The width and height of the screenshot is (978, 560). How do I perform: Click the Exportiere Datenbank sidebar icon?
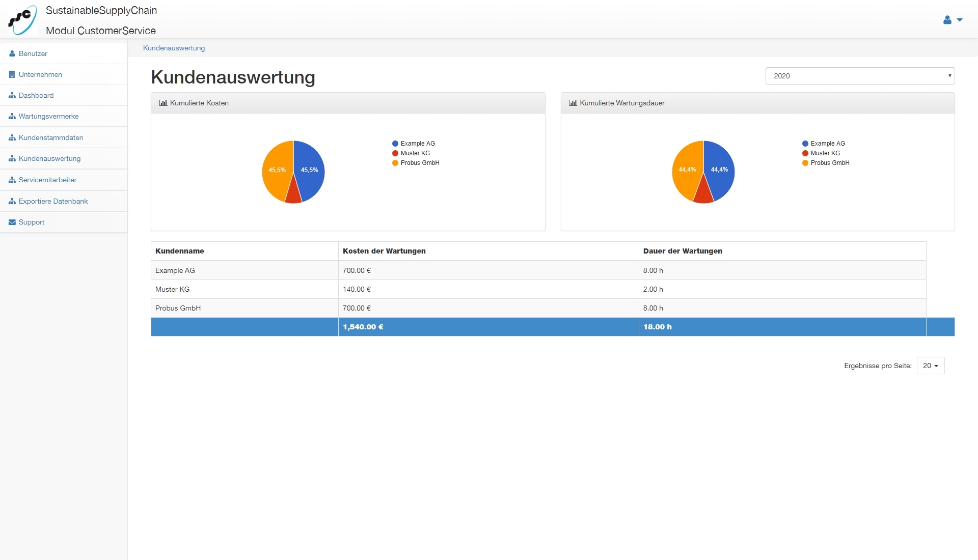pos(12,202)
